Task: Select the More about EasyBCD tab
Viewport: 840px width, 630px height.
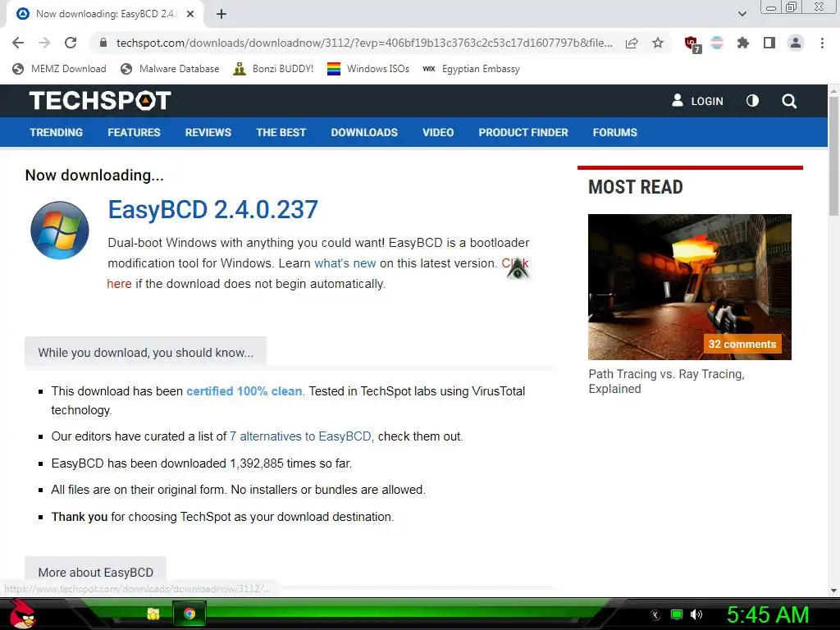Action: click(x=95, y=572)
